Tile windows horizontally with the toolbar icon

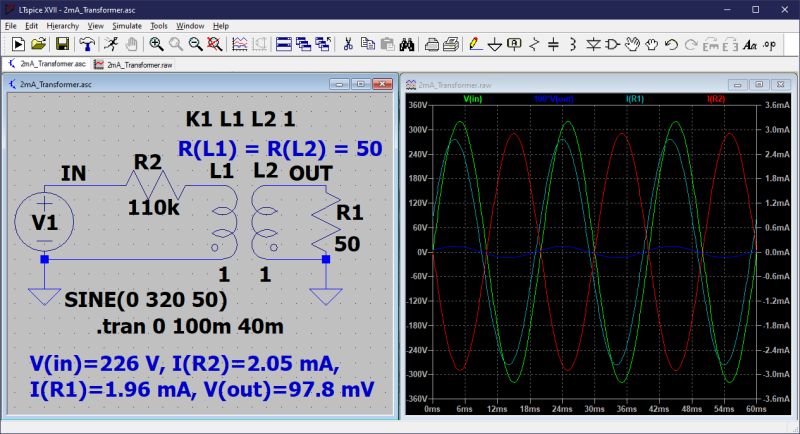(x=284, y=44)
